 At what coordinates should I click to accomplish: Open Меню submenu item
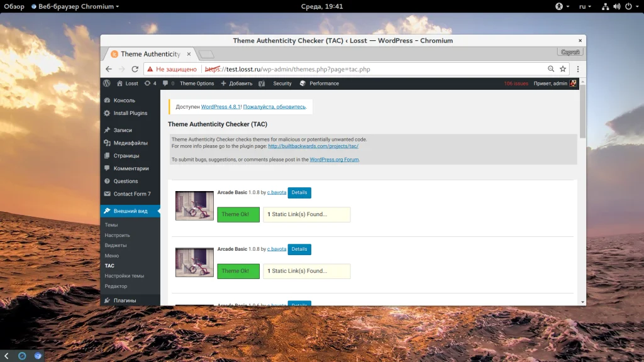coord(112,256)
